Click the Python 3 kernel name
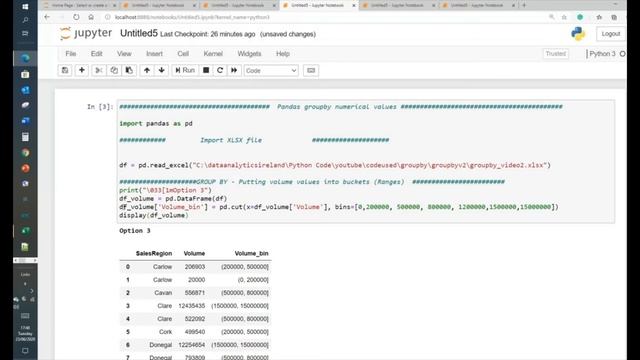The height and width of the screenshot is (360, 640). [x=602, y=53]
